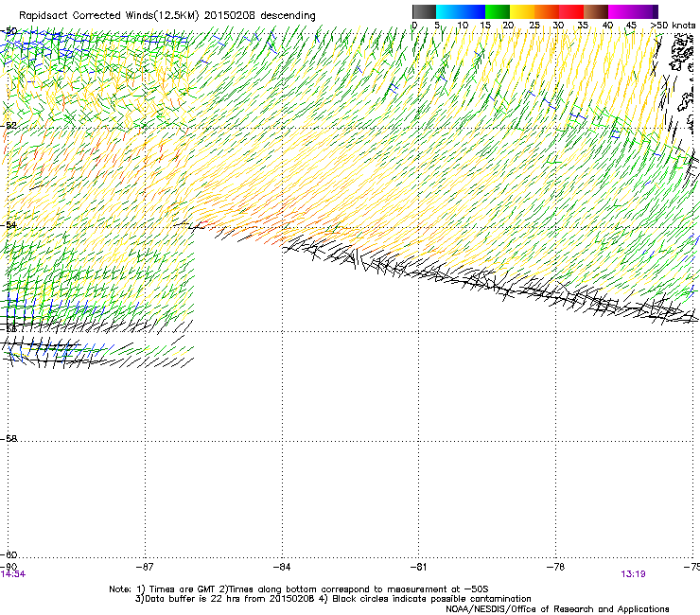Viewport: 700px width, 615px height.
Task: Click the 'Times are GMT' note line
Action: [299, 589]
